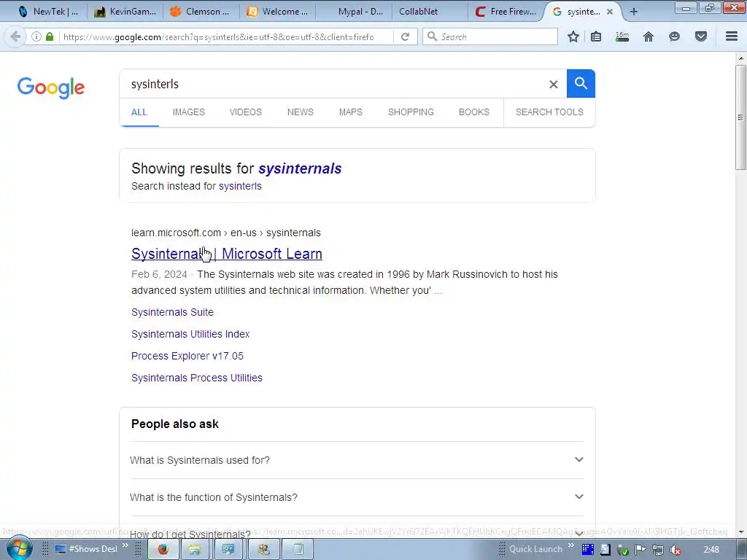Expand 'What is the function of Sysinternals?'
Screen dimensions: 747x560
point(357,497)
